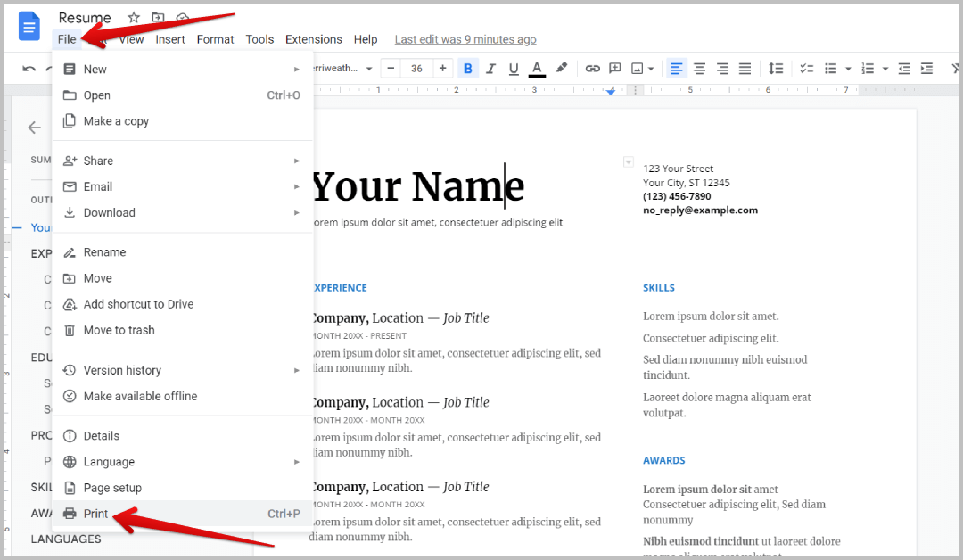963x560 pixels.
Task: Click the highlight color marker icon
Action: (x=561, y=69)
